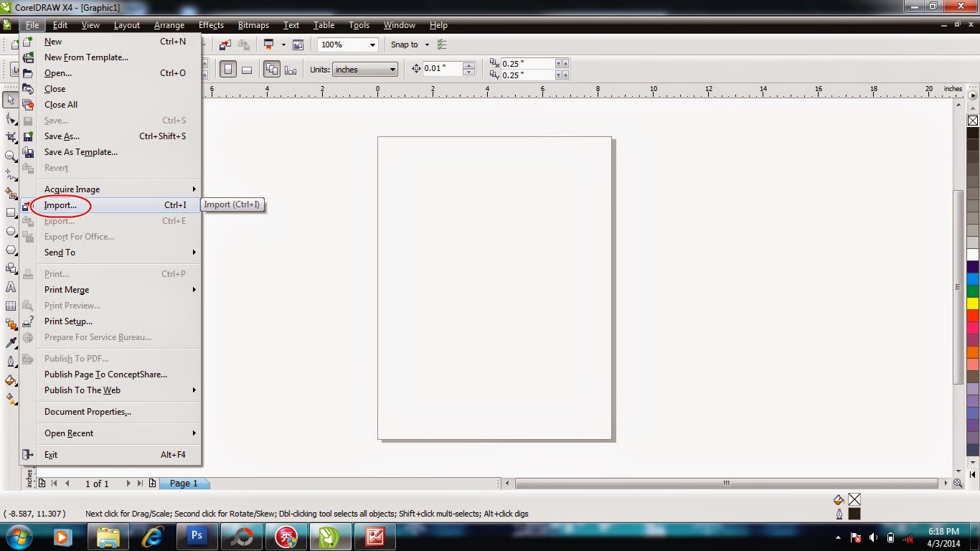
Task: Click the zoom navigator icon at scrollbar corner
Action: pos(958,484)
